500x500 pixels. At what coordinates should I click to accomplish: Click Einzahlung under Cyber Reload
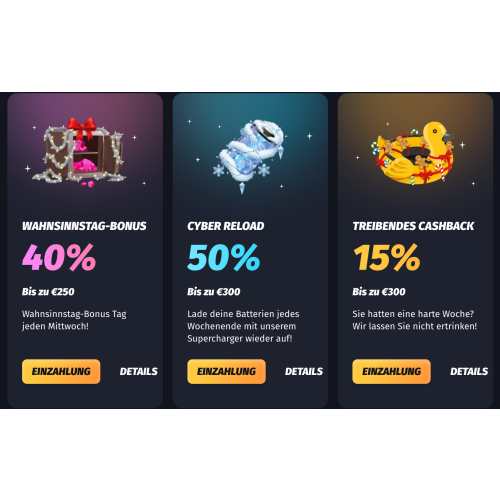226,371
